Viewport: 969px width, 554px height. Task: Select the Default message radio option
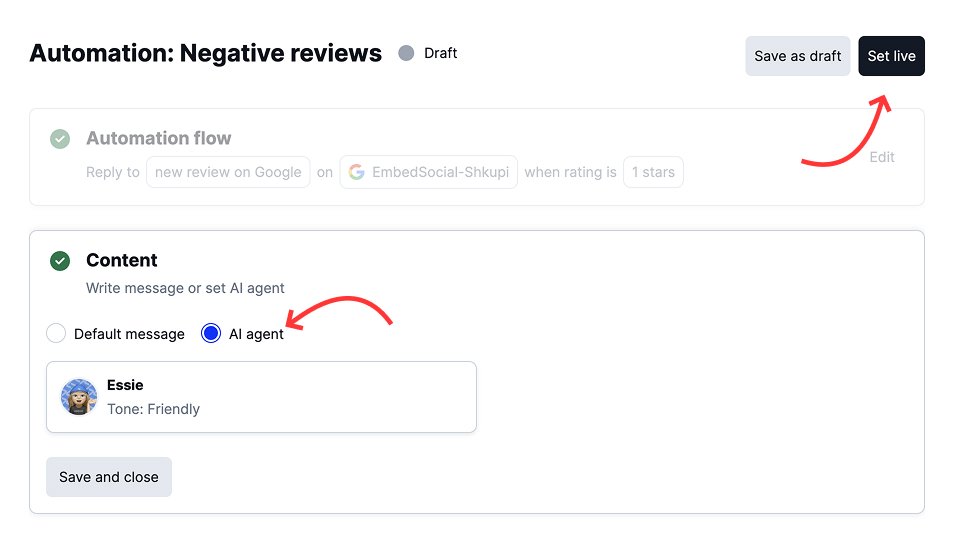[x=57, y=334]
